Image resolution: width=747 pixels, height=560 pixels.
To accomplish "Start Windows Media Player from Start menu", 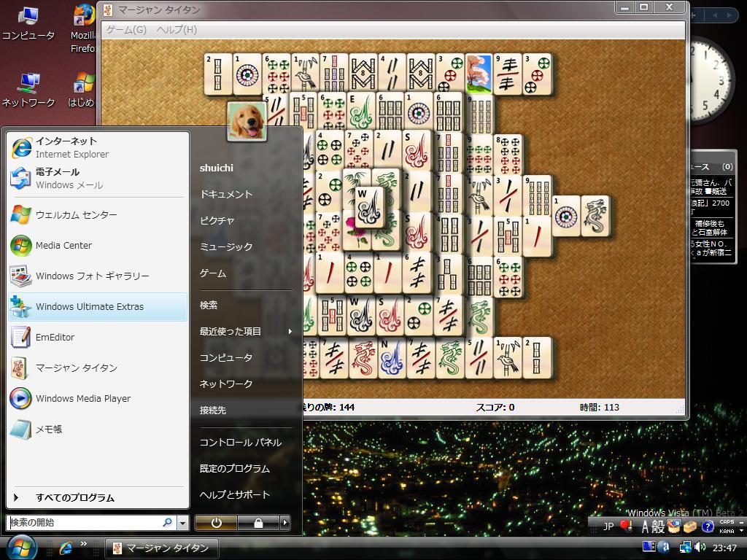I will (x=98, y=399).
